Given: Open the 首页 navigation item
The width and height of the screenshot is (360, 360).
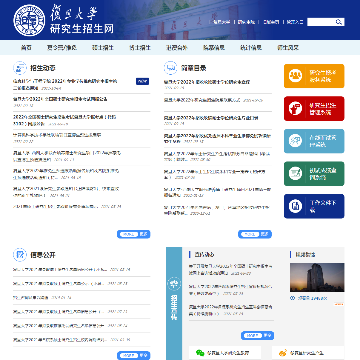Looking at the screenshot, I should click(x=26, y=48).
